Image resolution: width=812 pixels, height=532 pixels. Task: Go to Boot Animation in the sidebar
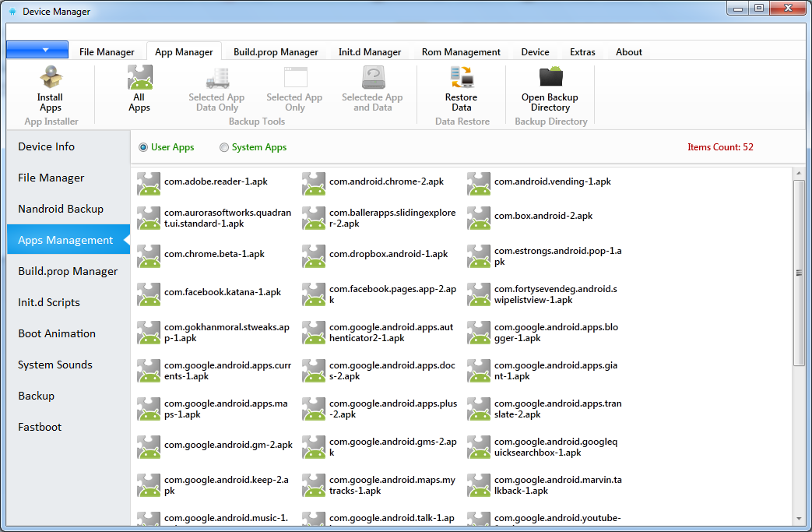click(x=57, y=333)
